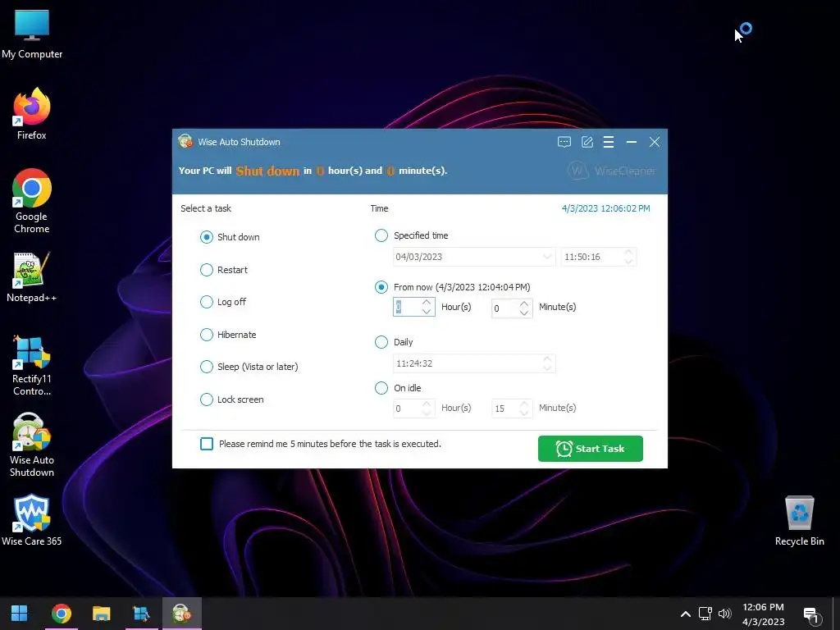The width and height of the screenshot is (840, 630).
Task: Increase the On idle 15 minutes value
Action: [524, 404]
